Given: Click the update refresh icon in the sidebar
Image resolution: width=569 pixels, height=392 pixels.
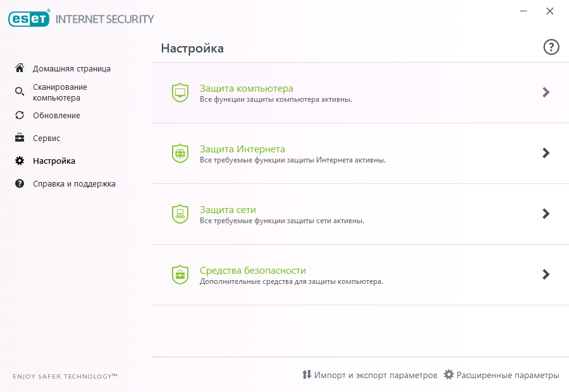Looking at the screenshot, I should [x=20, y=115].
